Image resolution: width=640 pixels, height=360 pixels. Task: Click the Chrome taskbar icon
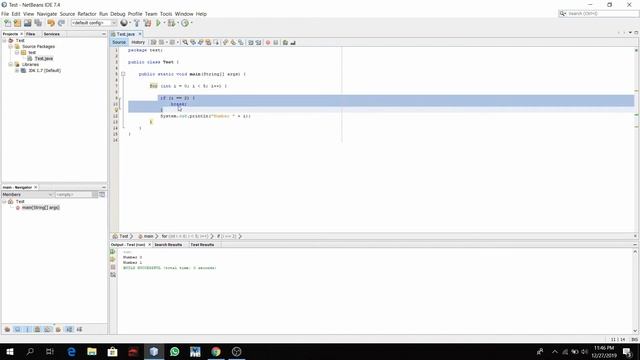[x=216, y=351]
